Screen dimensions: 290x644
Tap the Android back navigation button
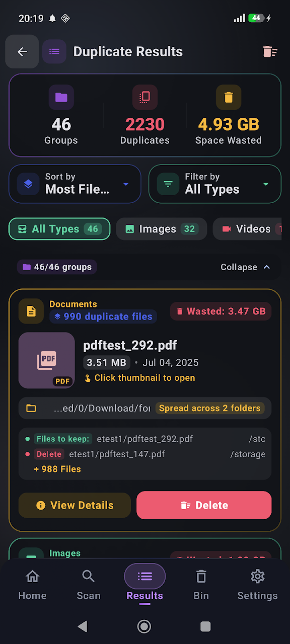(83, 626)
